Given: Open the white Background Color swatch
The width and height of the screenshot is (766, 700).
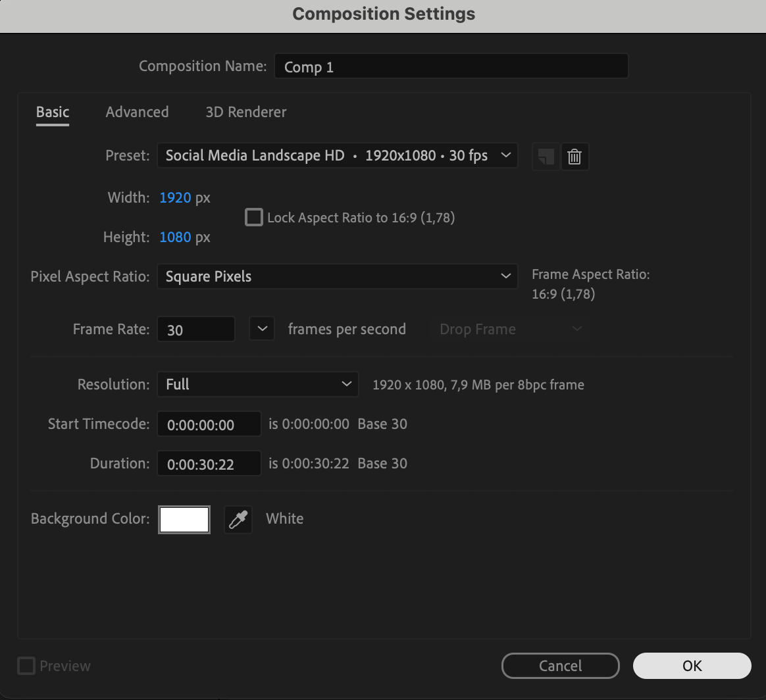Looking at the screenshot, I should (x=184, y=519).
